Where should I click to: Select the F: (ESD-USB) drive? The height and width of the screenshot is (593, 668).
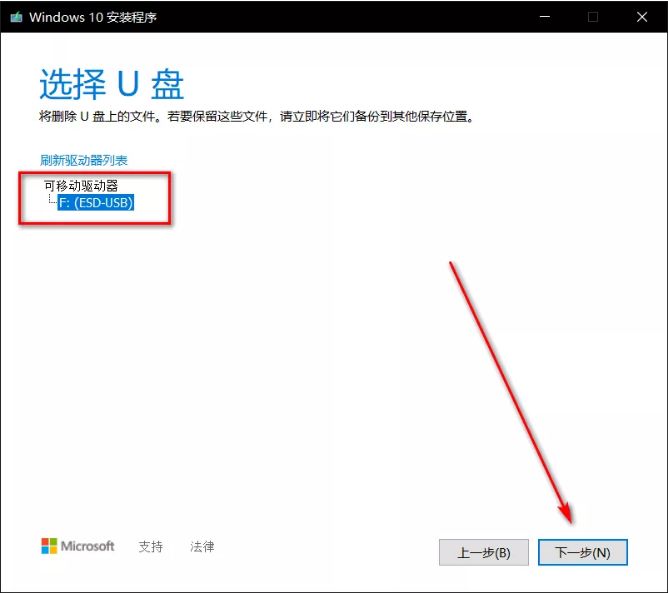96,202
